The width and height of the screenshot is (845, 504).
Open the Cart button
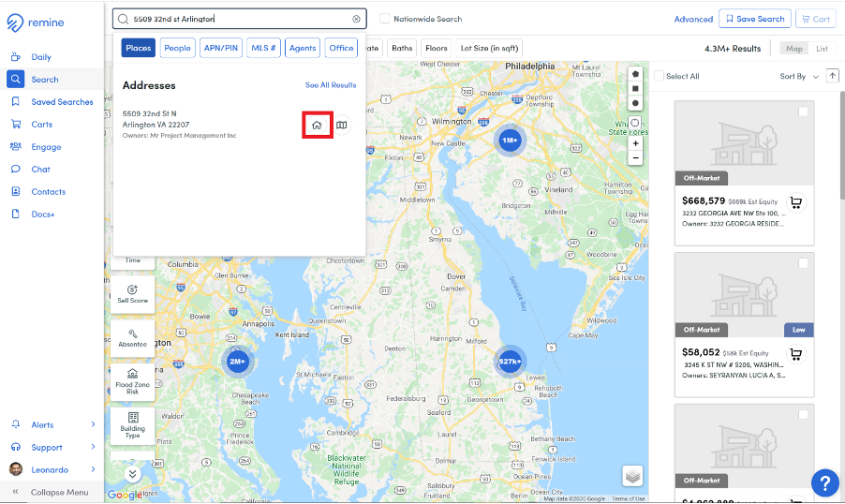tap(815, 19)
